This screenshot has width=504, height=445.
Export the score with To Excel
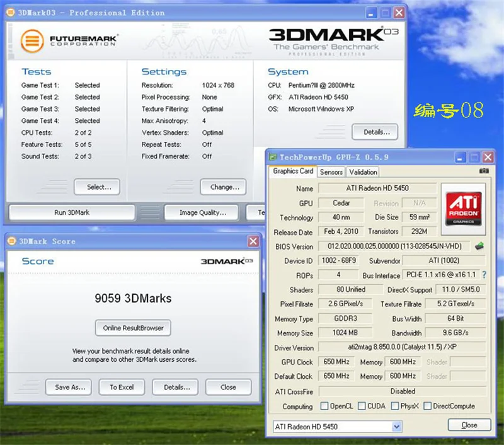(x=122, y=387)
